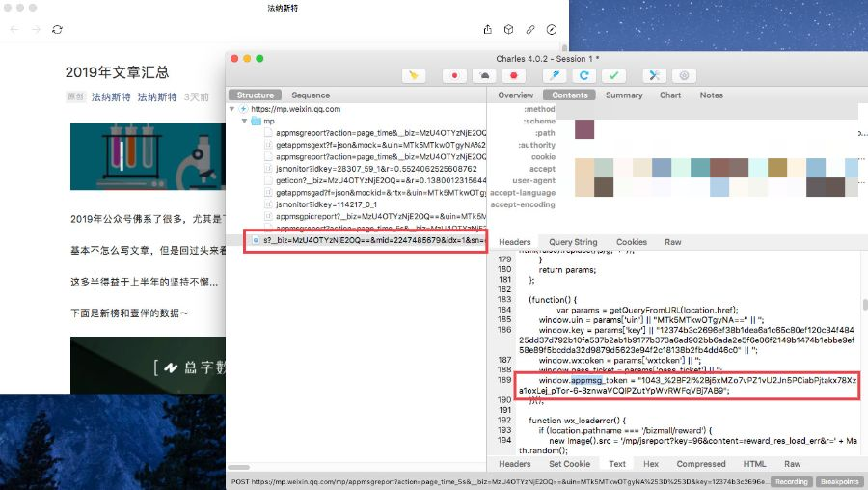Image resolution: width=868 pixels, height=490 pixels.
Task: Toggle the breakpoints red hexagon icon
Action: (514, 76)
